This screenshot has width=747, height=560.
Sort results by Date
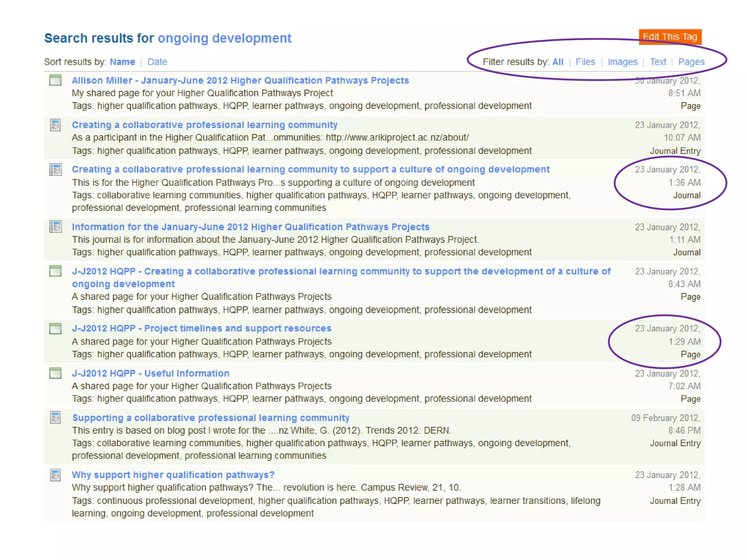157,62
